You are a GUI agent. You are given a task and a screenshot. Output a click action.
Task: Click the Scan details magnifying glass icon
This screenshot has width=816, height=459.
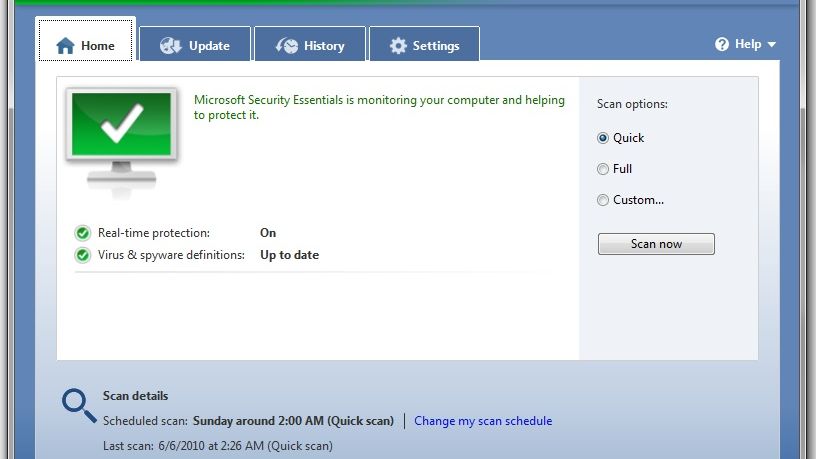(79, 406)
